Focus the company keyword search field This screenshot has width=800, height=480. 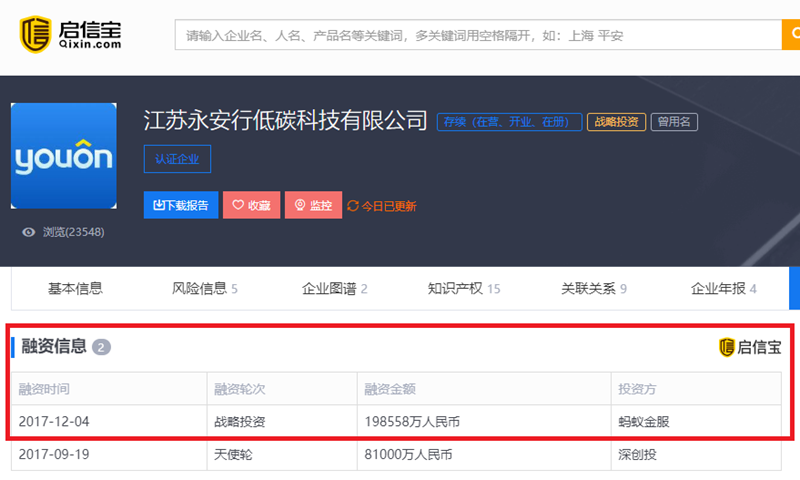click(478, 35)
